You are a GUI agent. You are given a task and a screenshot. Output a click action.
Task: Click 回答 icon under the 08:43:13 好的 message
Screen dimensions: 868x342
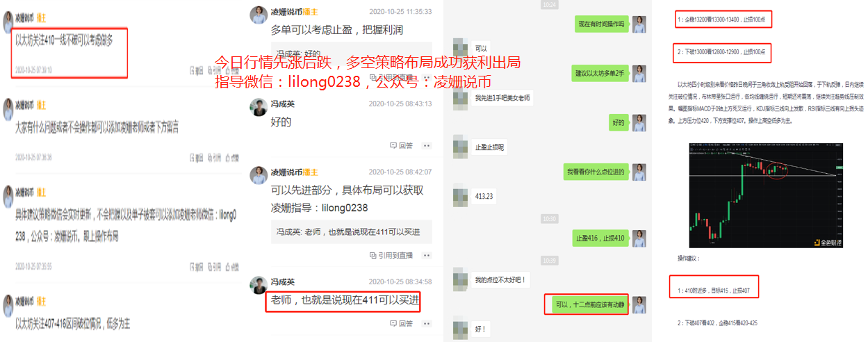[x=402, y=146]
